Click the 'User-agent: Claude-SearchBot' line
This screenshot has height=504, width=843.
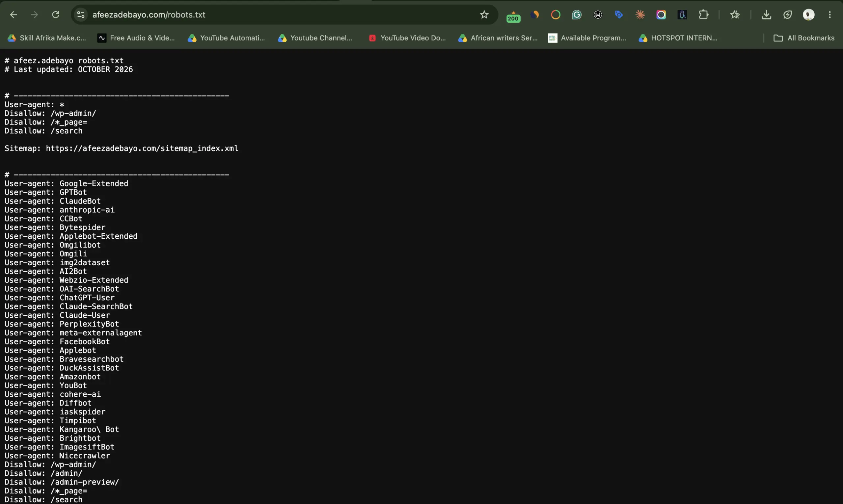tap(68, 306)
